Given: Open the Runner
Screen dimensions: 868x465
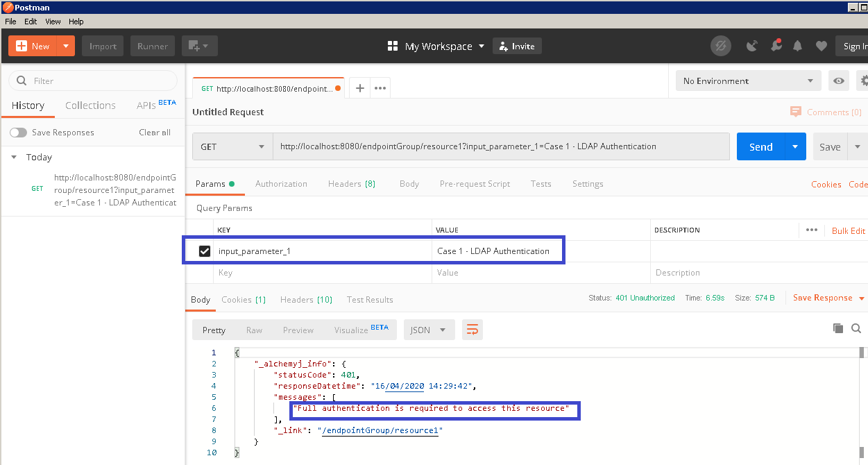Looking at the screenshot, I should [x=153, y=46].
